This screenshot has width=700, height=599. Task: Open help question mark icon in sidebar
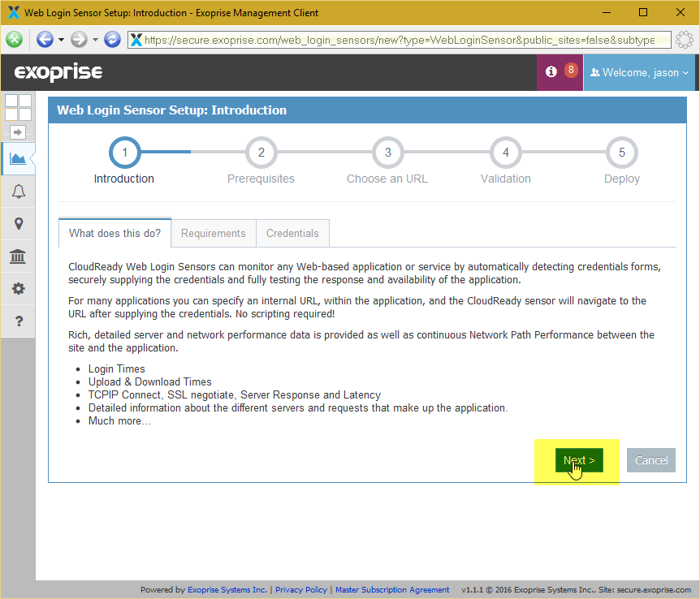19,321
